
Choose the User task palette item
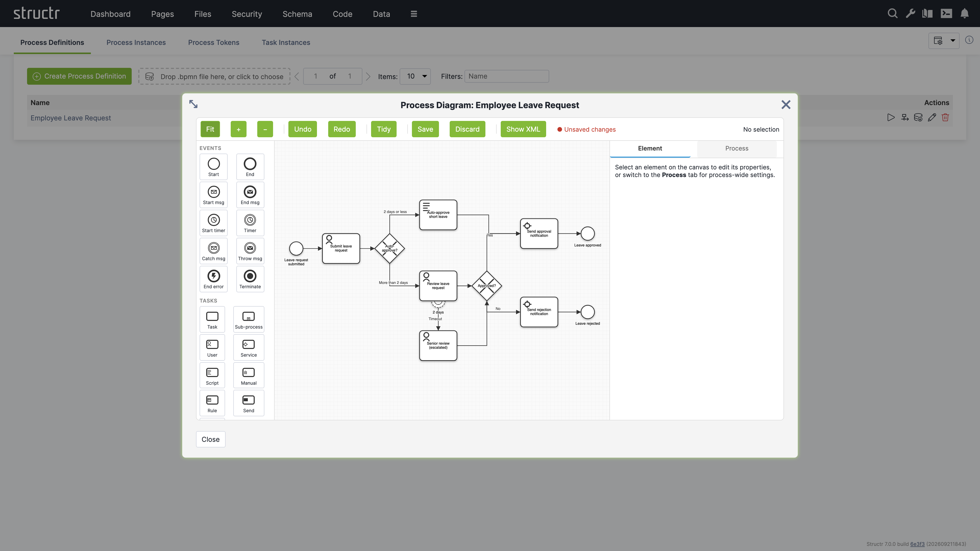(212, 348)
